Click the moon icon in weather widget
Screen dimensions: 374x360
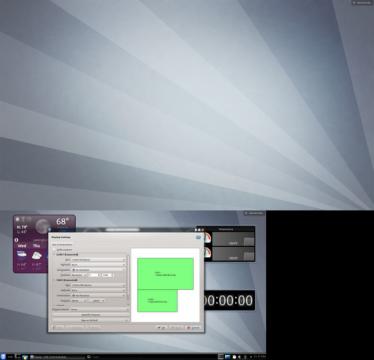(42, 226)
